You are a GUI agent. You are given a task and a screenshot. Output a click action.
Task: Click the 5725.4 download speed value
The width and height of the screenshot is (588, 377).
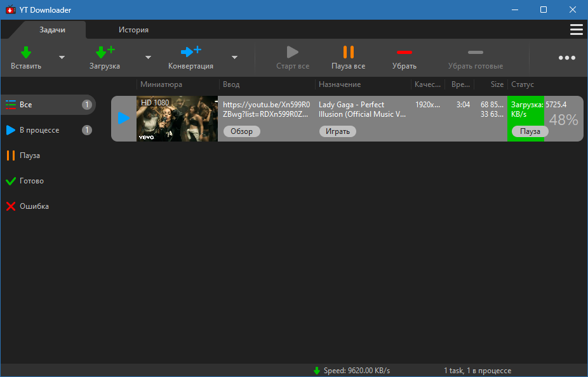click(x=556, y=105)
